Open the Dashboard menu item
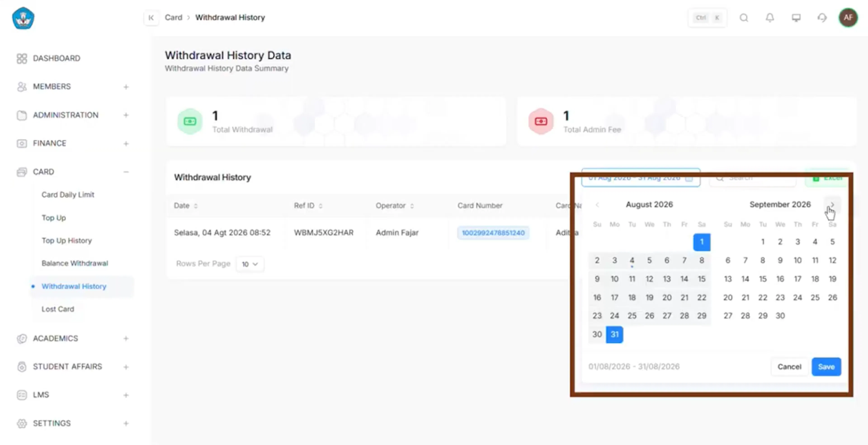Image resolution: width=868 pixels, height=445 pixels. coord(56,58)
